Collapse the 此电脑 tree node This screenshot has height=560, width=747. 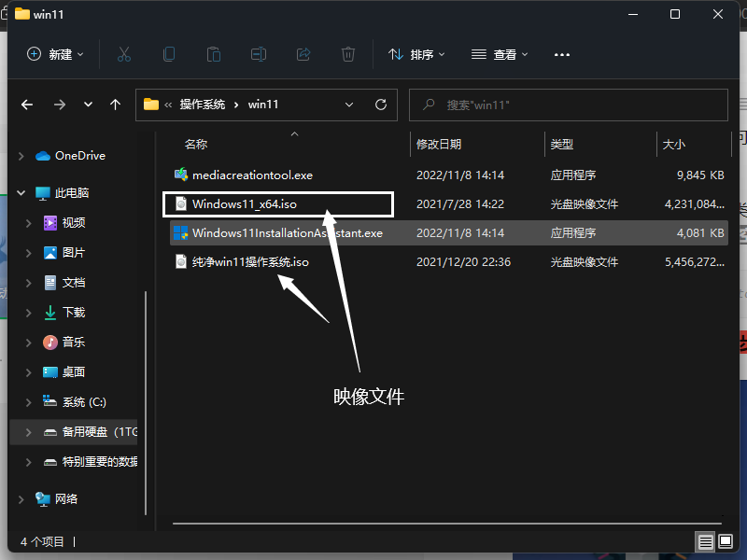click(x=21, y=193)
